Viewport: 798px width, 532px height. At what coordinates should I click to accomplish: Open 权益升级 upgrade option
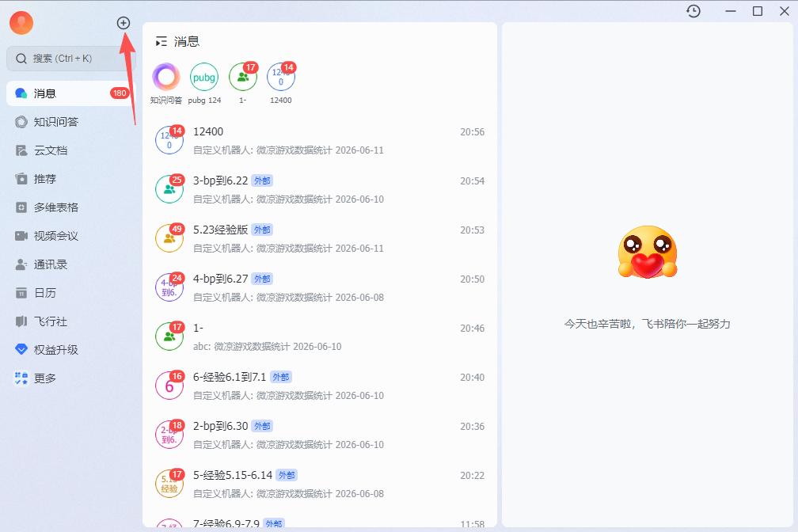pyautogui.click(x=70, y=350)
